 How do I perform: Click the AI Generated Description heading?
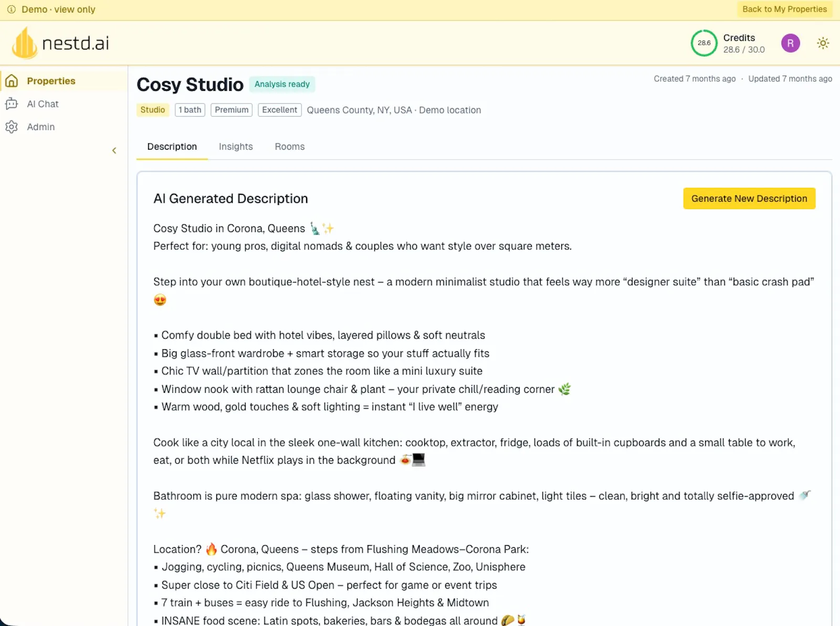click(230, 199)
